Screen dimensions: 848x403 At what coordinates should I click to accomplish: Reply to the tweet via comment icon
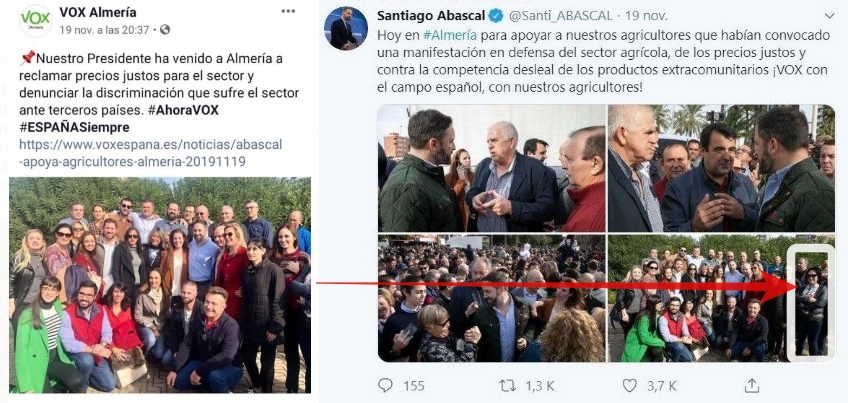[x=385, y=385]
